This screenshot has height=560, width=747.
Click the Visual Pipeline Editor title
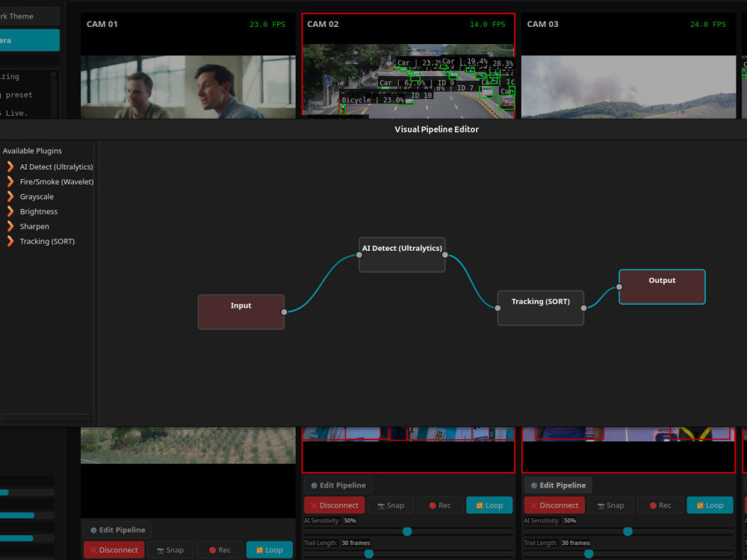pos(436,129)
